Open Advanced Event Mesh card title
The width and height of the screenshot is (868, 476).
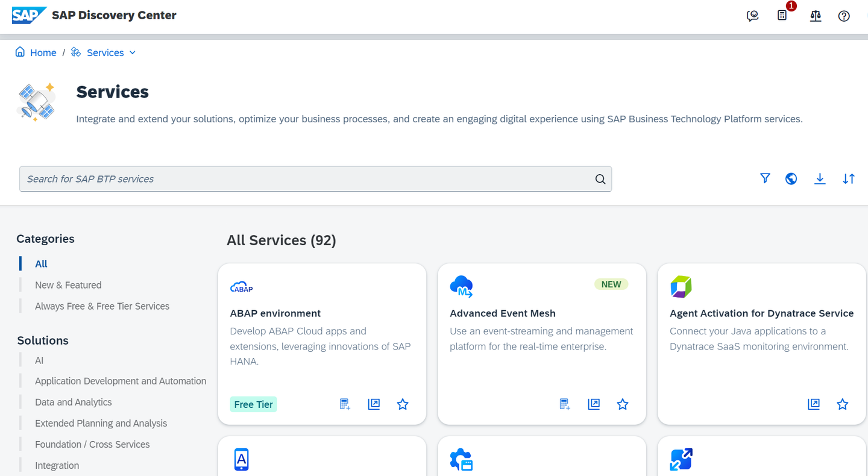[503, 313]
